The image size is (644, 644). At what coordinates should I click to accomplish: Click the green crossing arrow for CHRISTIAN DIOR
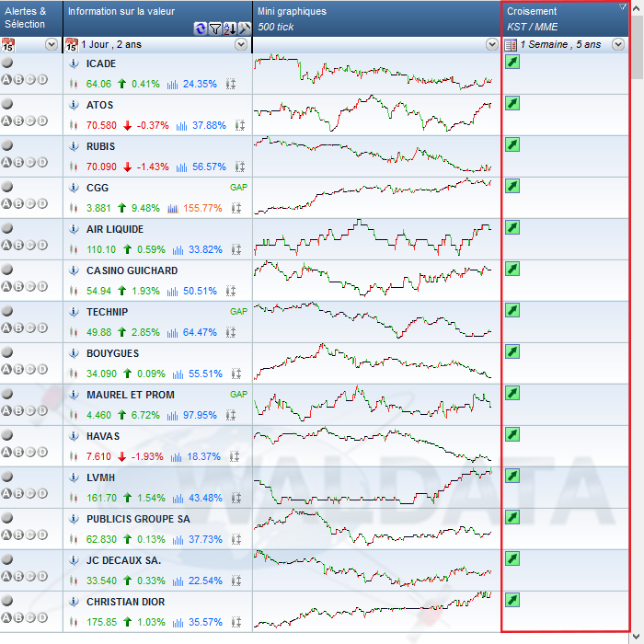[512, 600]
